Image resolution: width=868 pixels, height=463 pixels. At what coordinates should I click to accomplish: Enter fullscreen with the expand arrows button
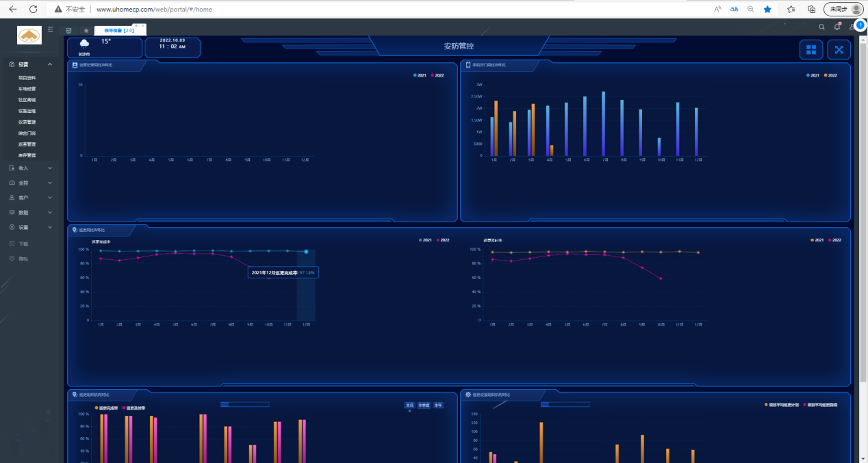pyautogui.click(x=839, y=49)
